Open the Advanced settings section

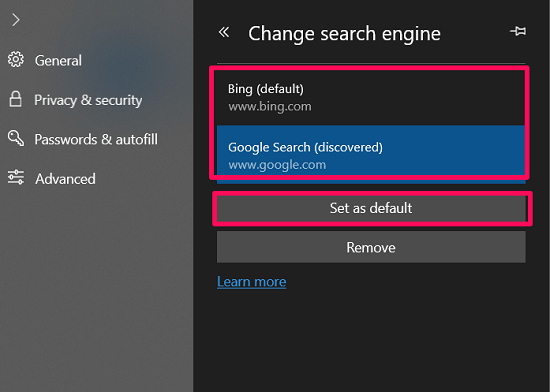65,179
